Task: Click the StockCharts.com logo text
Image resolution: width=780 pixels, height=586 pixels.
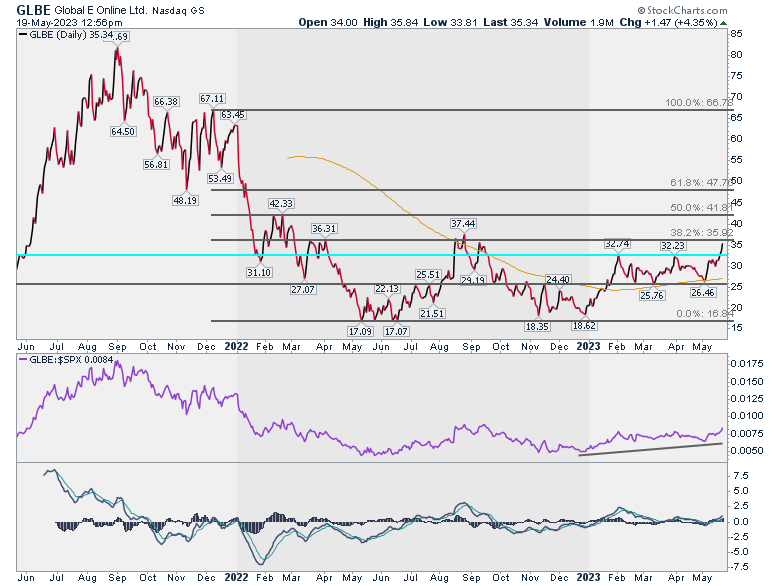Action: pos(682,10)
